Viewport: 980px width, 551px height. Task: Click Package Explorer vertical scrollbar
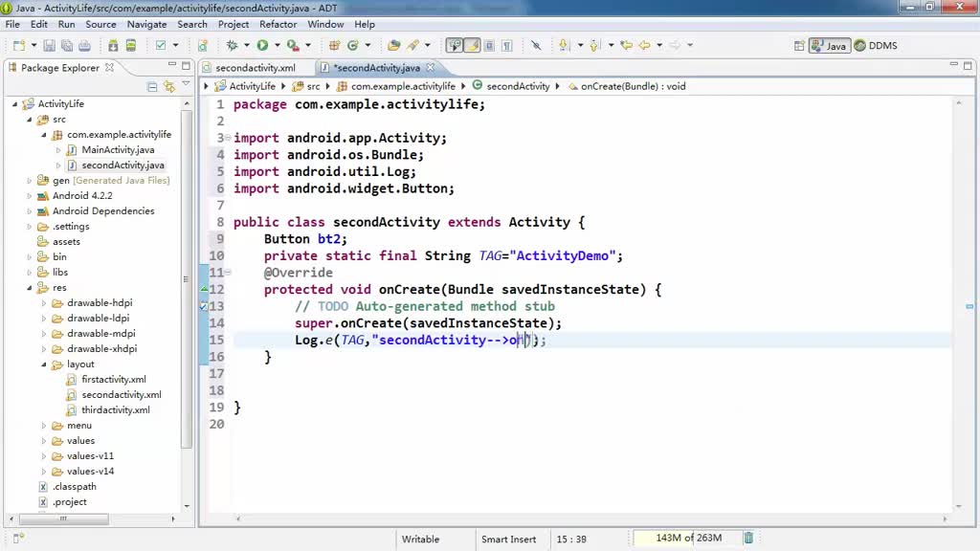[187, 278]
